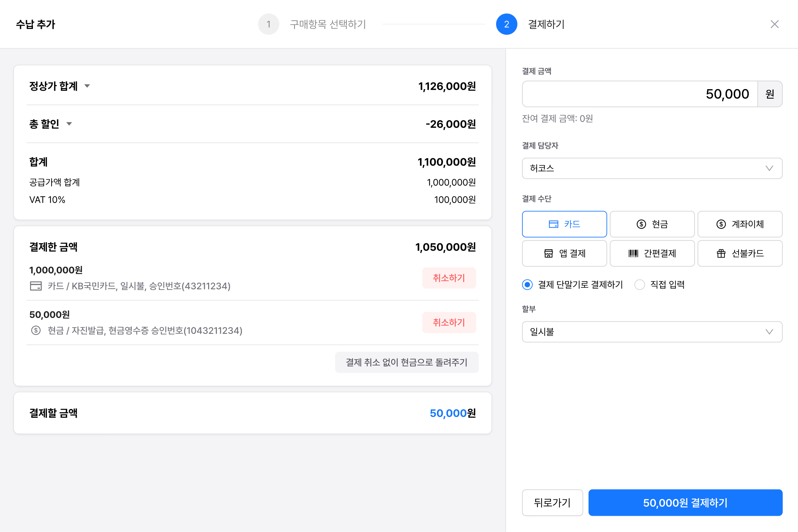Cancel the 1,000,000원 card payment
798x532 pixels.
449,278
